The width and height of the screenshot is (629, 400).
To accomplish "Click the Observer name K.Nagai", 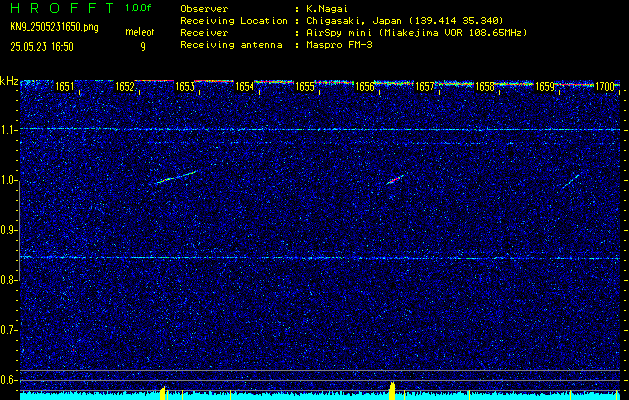I will 327,8.
